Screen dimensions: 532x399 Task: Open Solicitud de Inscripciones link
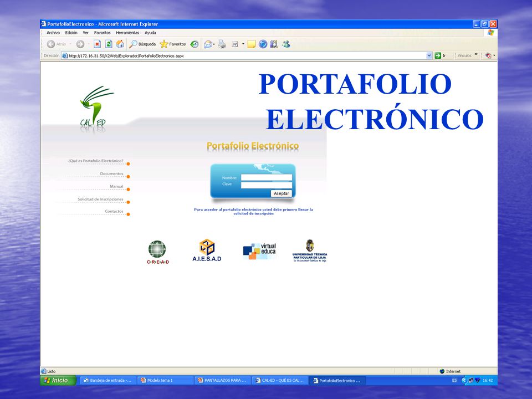100,199
